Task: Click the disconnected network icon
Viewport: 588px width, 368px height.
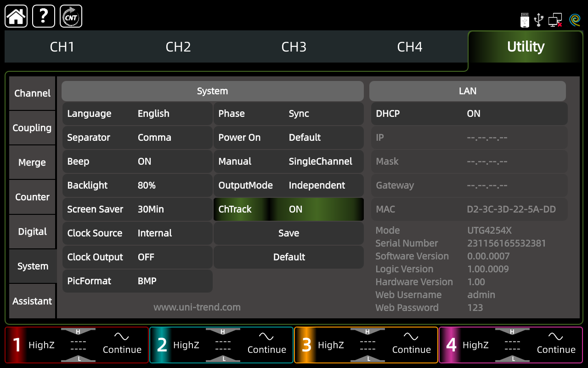Action: (x=554, y=20)
